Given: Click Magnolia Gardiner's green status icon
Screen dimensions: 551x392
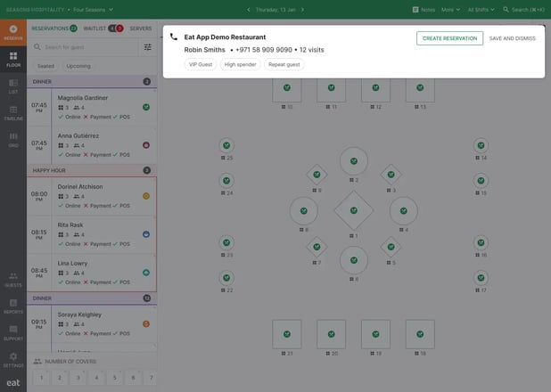Looking at the screenshot, I should pyautogui.click(x=146, y=107).
